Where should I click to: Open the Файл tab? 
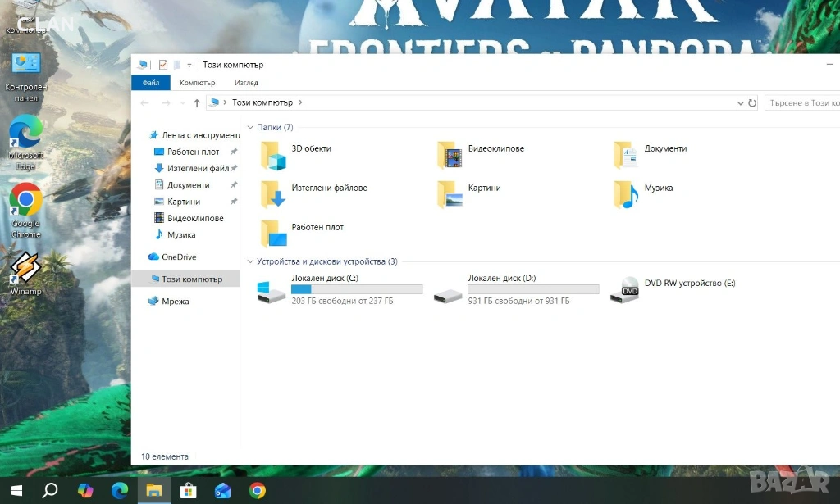point(151,83)
